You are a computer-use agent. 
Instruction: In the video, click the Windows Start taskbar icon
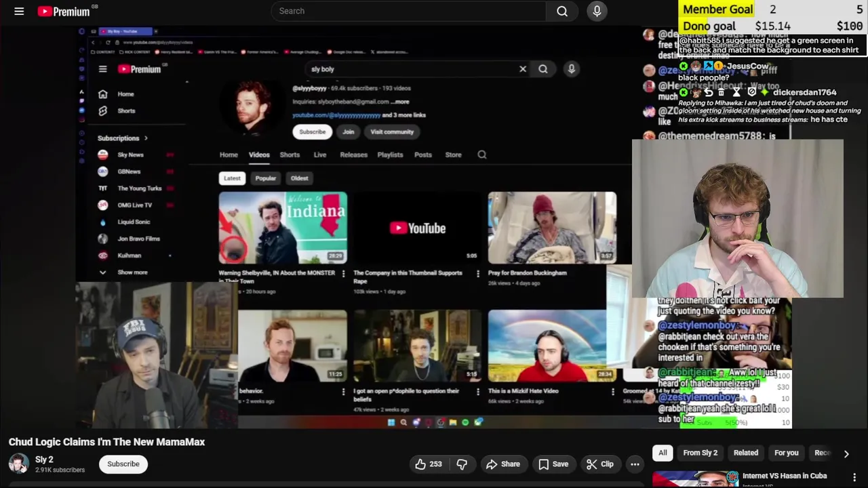[x=391, y=422]
